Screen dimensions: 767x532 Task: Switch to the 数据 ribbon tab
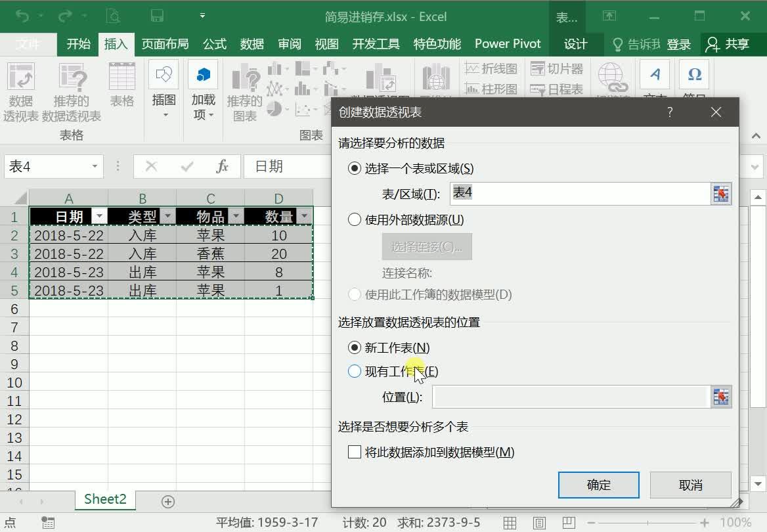251,43
